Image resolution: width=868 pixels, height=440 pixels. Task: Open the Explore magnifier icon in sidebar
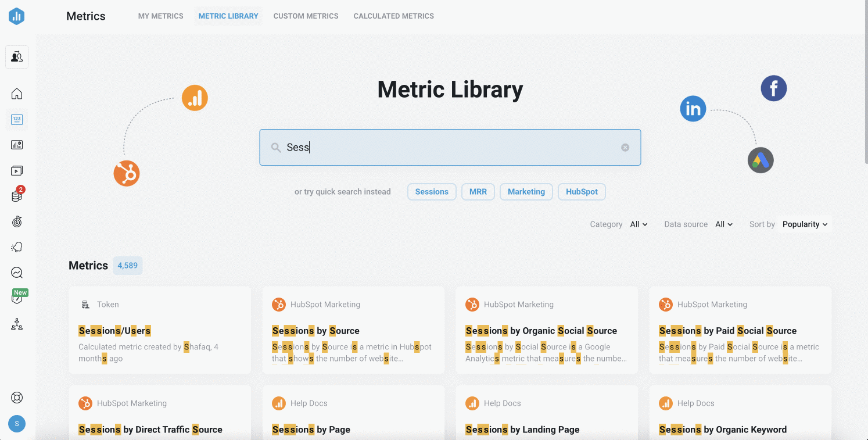point(17,273)
